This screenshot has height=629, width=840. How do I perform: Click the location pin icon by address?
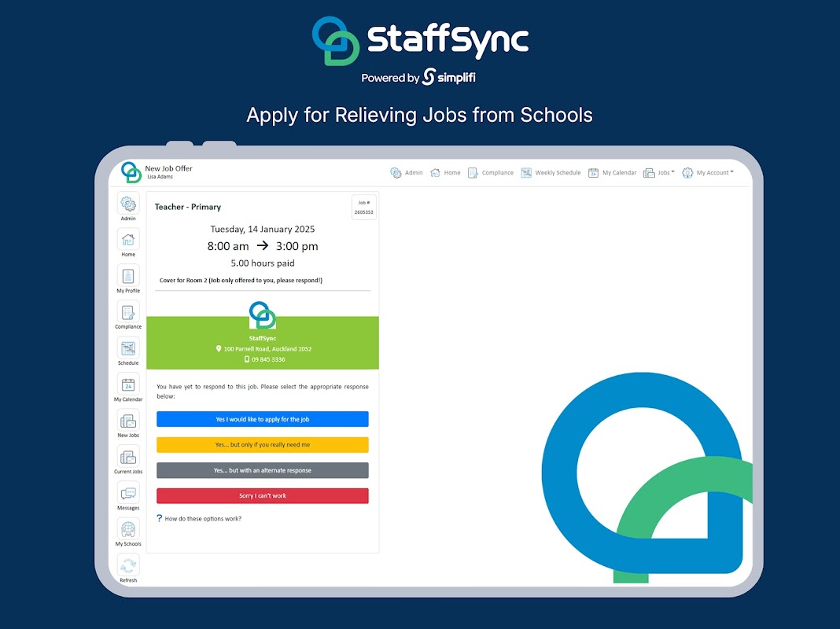219,348
